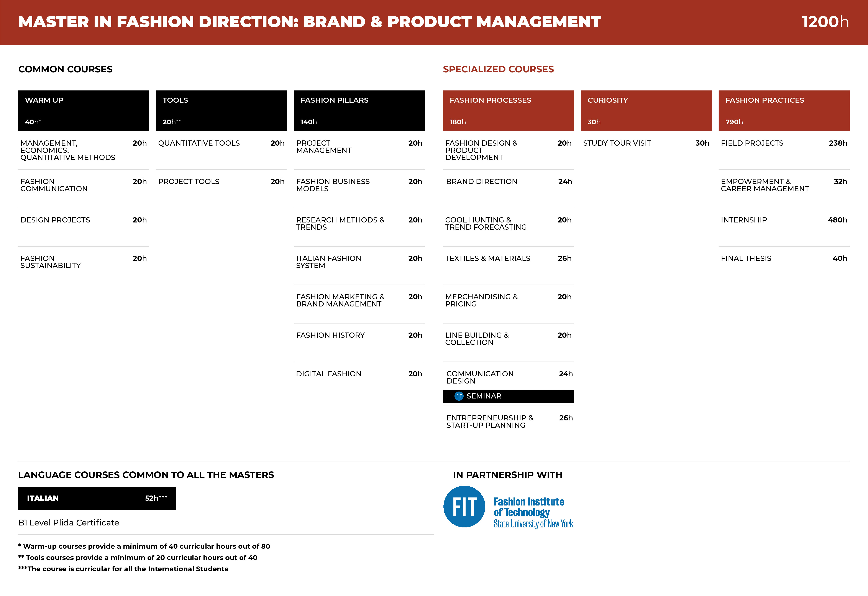Click the ITALIAN 52h language course bar
The image size is (868, 596).
97,498
